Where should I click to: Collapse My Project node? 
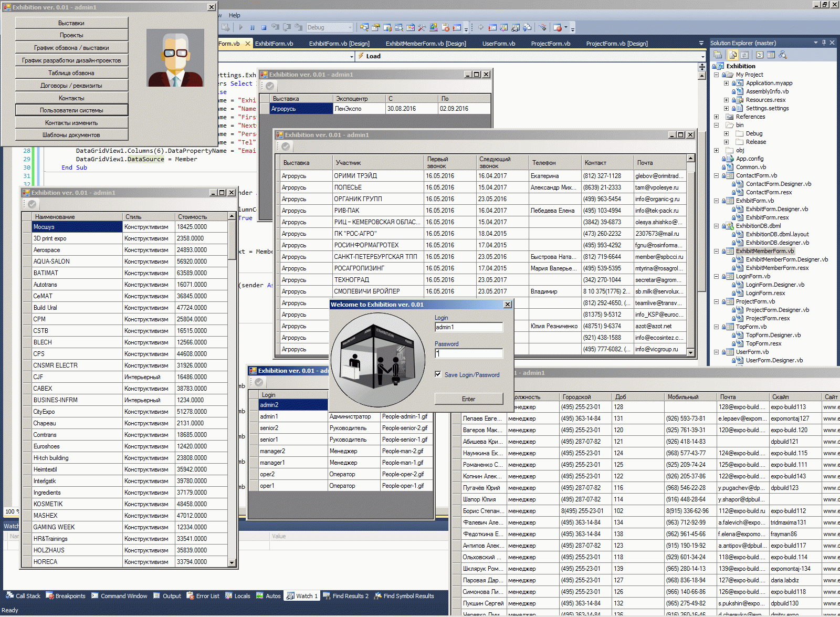tap(716, 75)
